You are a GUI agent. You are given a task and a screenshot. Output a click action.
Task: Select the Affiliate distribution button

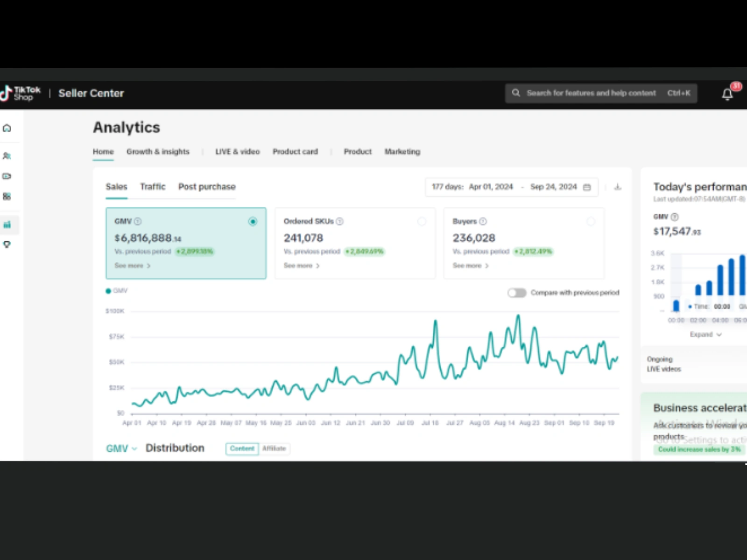274,448
